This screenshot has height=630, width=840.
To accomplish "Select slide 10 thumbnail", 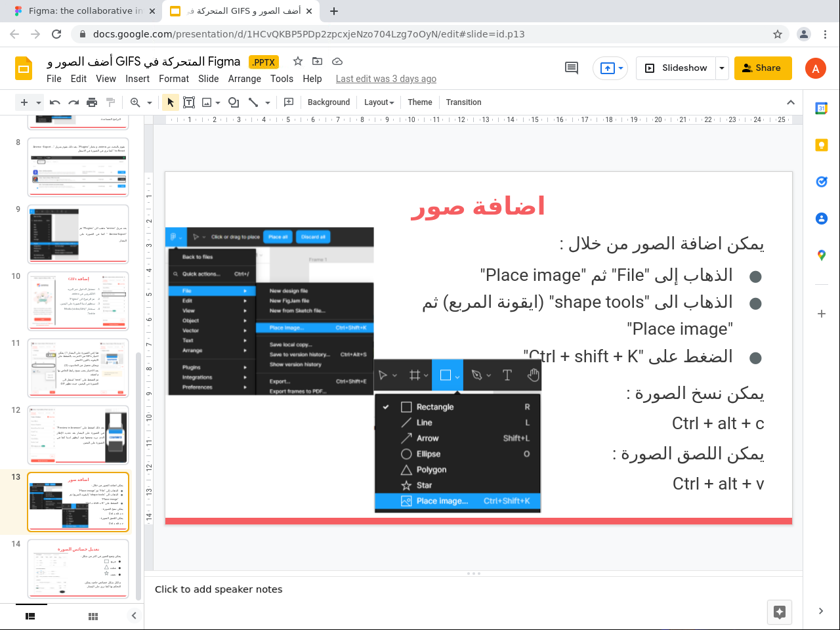I will [78, 301].
